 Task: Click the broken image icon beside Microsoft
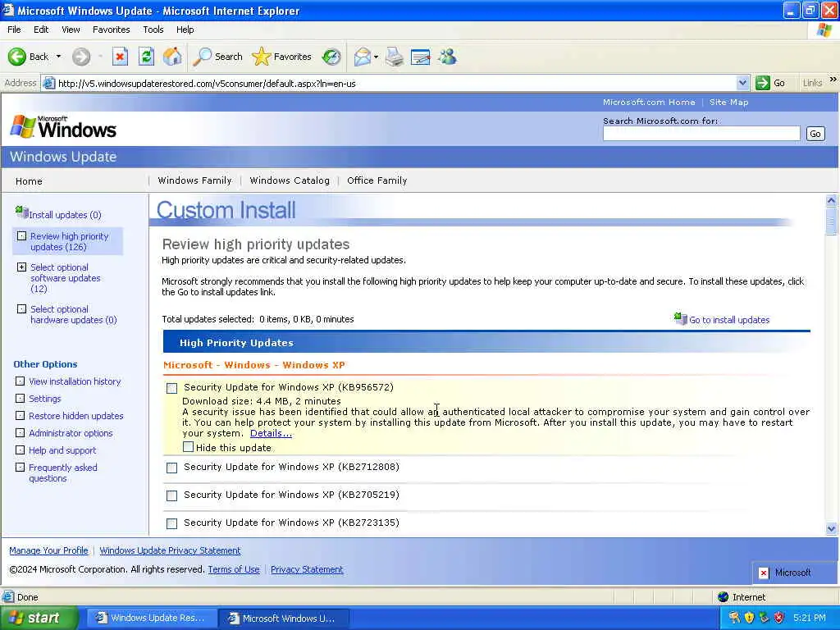coord(764,573)
